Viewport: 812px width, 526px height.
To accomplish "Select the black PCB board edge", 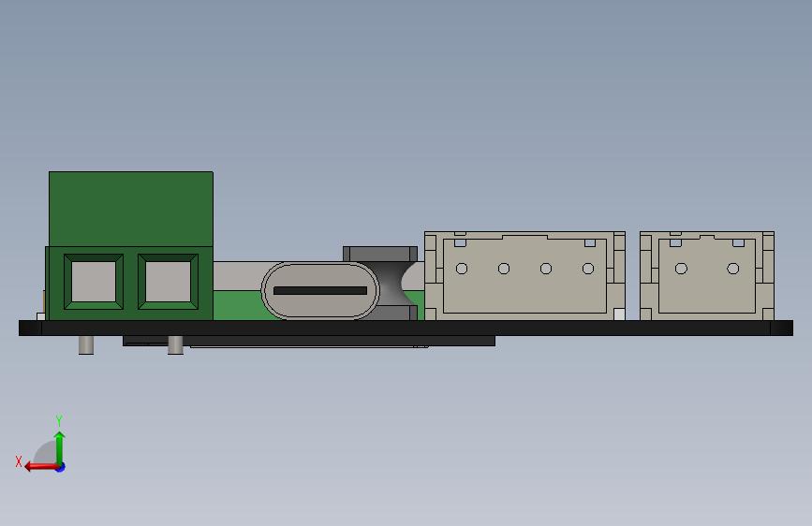I will (406, 329).
